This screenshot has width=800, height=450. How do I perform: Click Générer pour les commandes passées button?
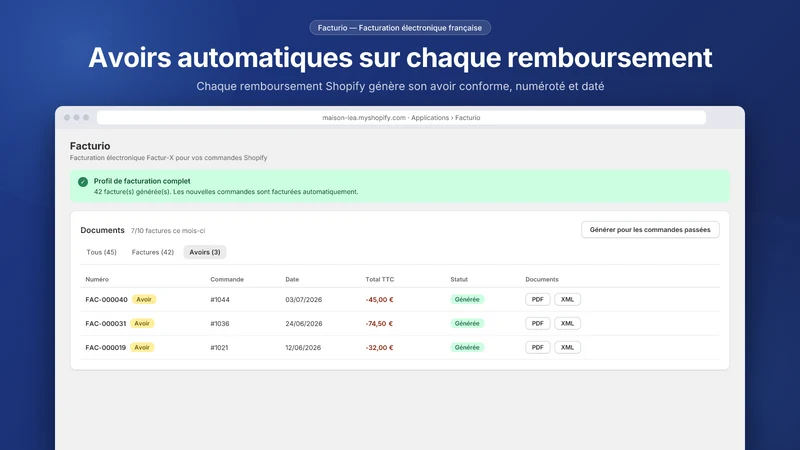point(650,230)
